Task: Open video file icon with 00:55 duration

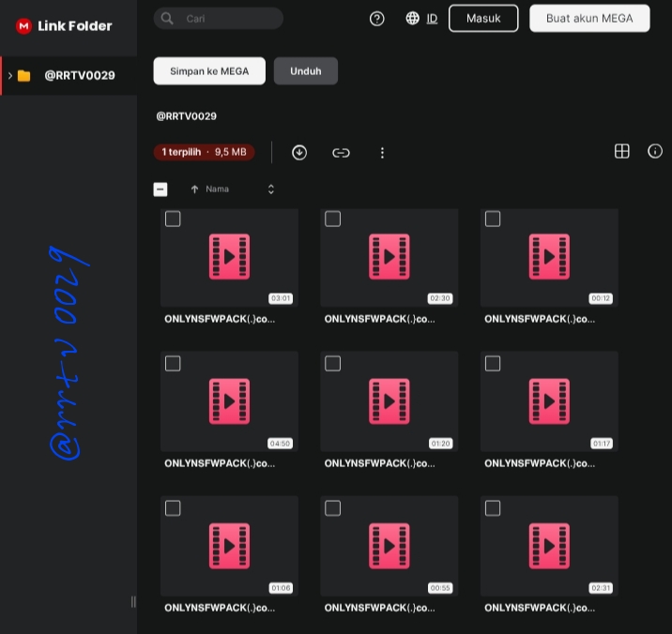Action: click(x=389, y=546)
